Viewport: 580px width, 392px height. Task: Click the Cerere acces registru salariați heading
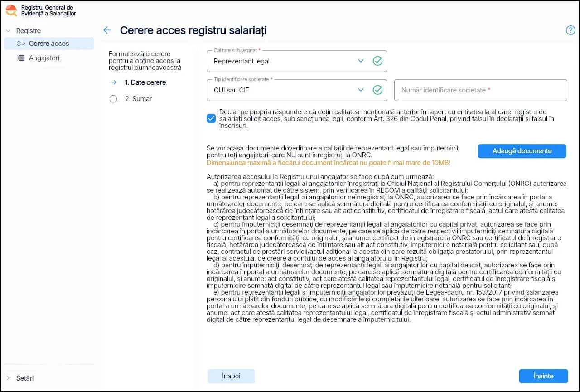point(193,30)
